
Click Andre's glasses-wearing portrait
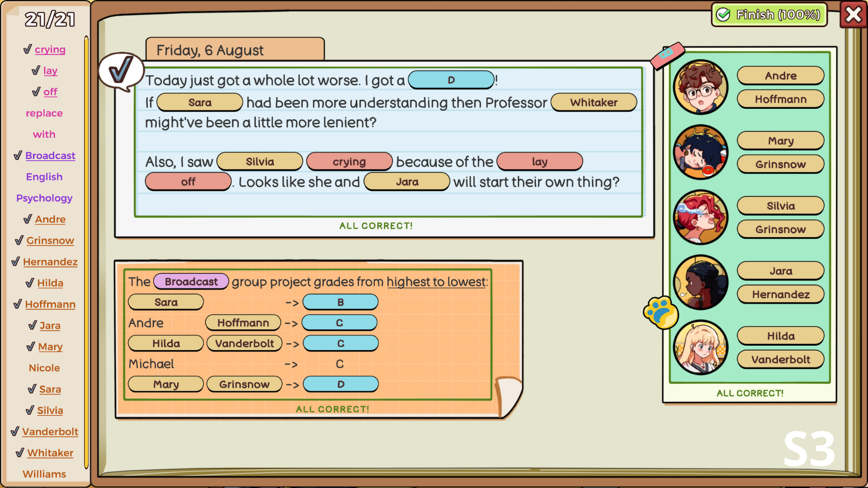pos(700,87)
